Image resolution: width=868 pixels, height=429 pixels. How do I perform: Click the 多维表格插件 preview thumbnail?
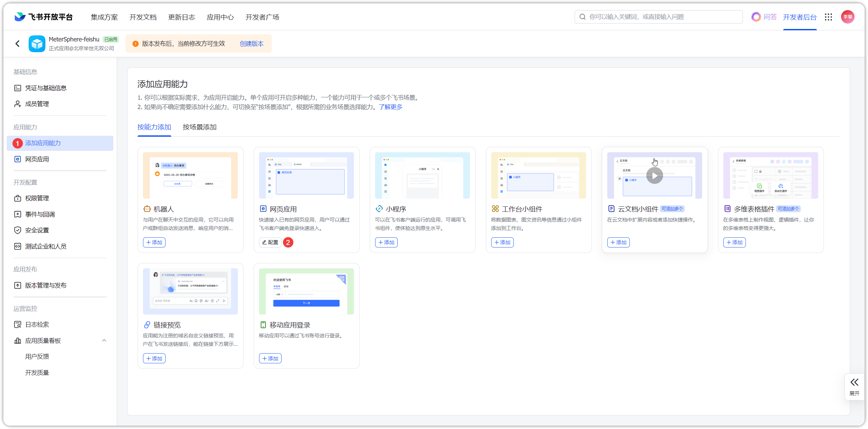(x=771, y=175)
